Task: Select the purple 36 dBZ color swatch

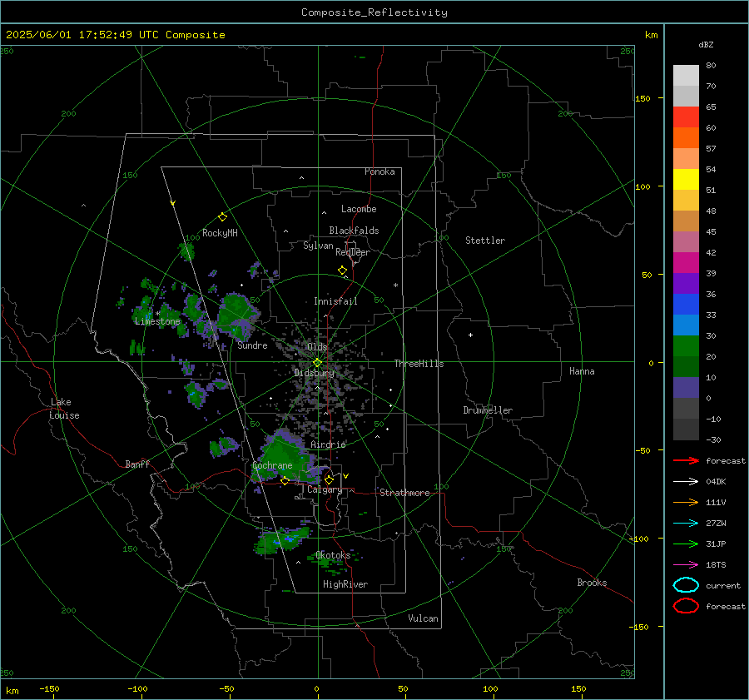Action: pos(686,284)
